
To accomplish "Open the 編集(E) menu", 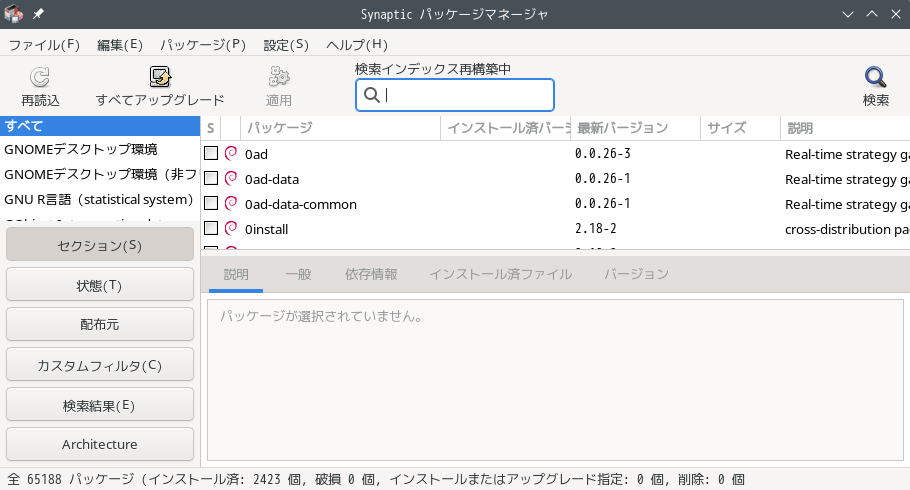I will click(x=120, y=45).
